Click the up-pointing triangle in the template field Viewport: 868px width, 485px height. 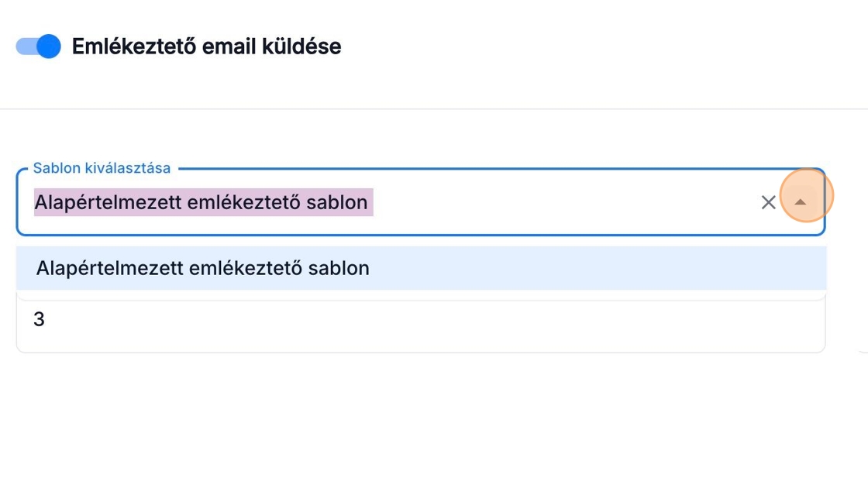coord(801,202)
